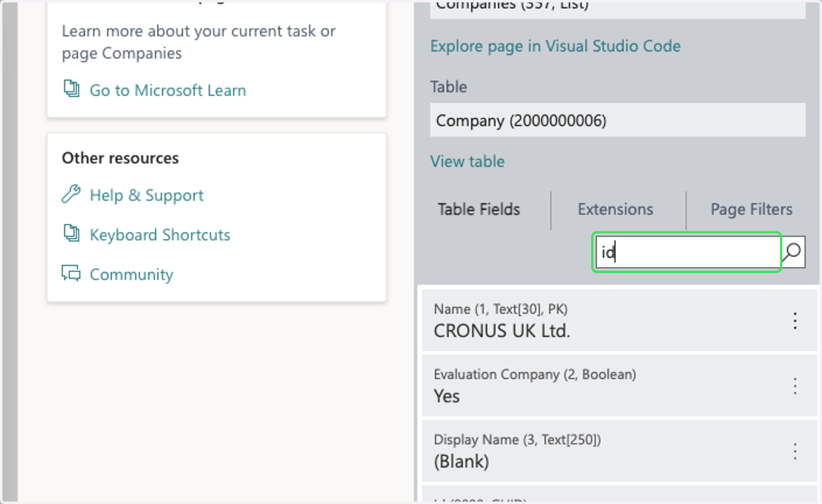Follow the Go to Microsoft Learn link
Image resolution: width=822 pixels, height=504 pixels.
pyautogui.click(x=168, y=90)
